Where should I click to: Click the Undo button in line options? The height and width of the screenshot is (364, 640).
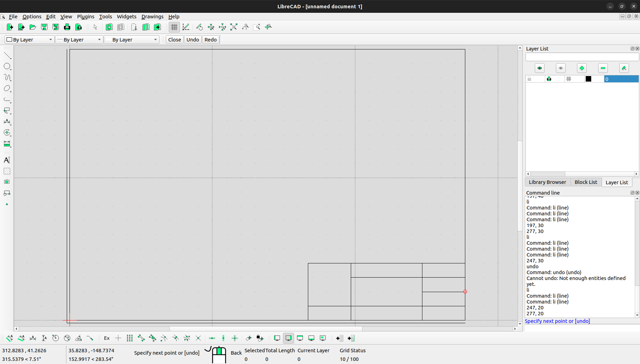click(193, 40)
